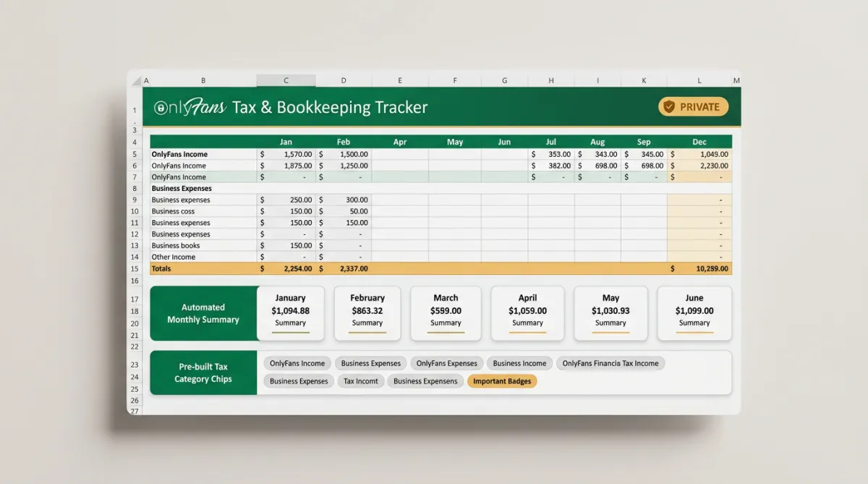Select the cell showing 1,250.00
Screen dimensions: 868x484
tap(344, 166)
